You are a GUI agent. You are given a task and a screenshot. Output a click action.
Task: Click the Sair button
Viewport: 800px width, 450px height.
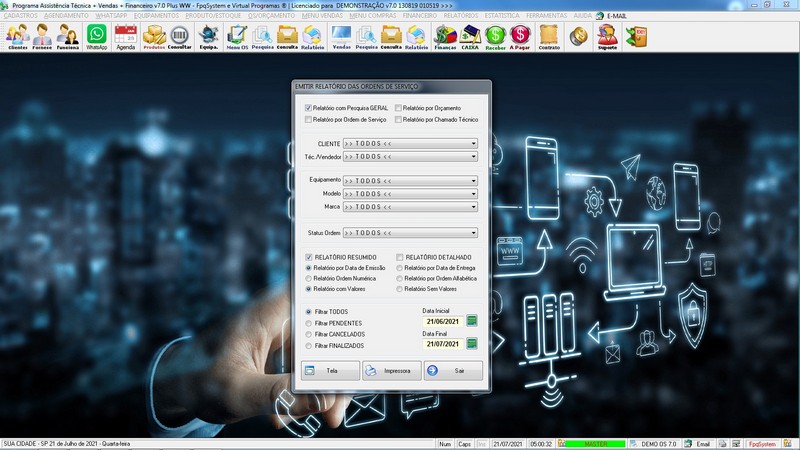[453, 371]
